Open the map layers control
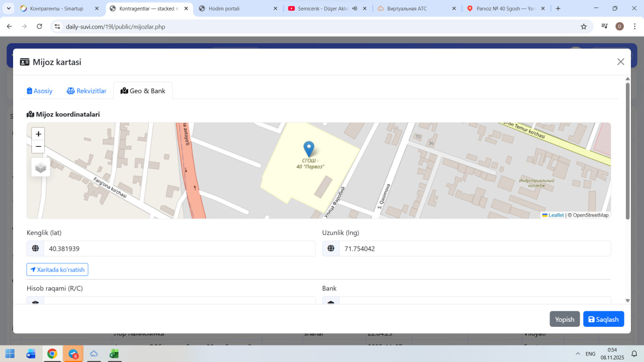The height and width of the screenshot is (362, 644). coord(41,167)
